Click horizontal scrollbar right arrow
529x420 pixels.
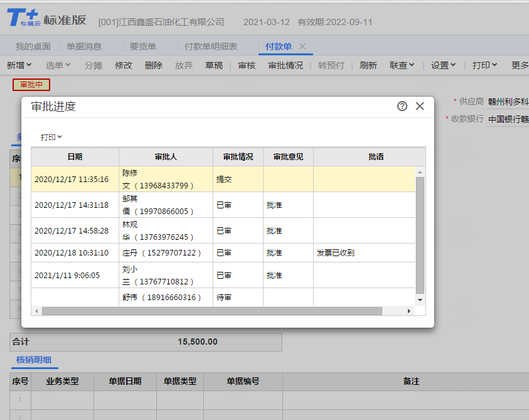click(409, 311)
